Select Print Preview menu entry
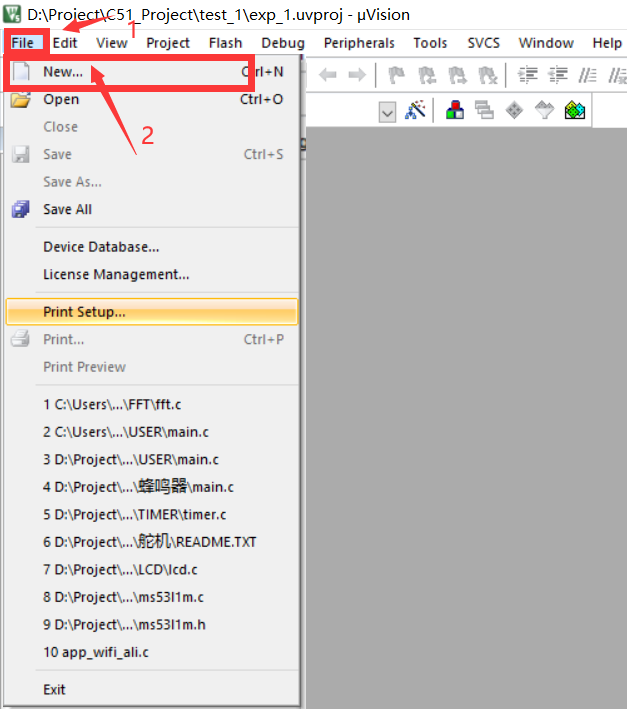Image resolution: width=627 pixels, height=709 pixels. click(152, 367)
